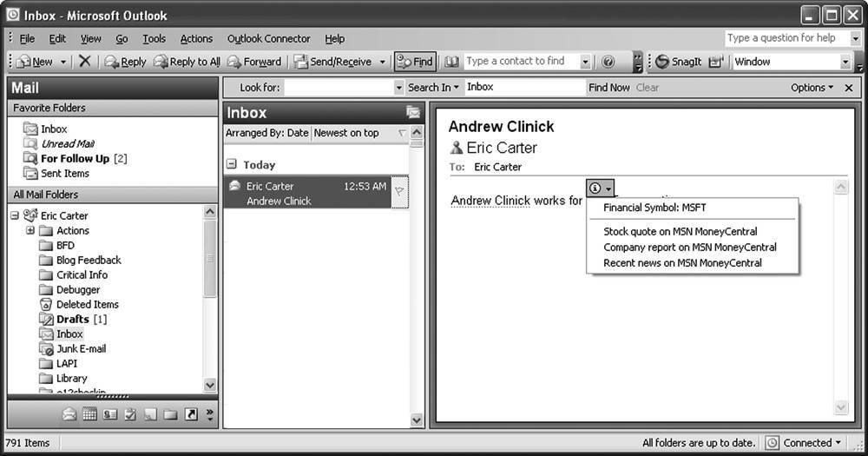Viewport: 868px width, 456px height.
Task: Click the Find Now button
Action: (609, 88)
